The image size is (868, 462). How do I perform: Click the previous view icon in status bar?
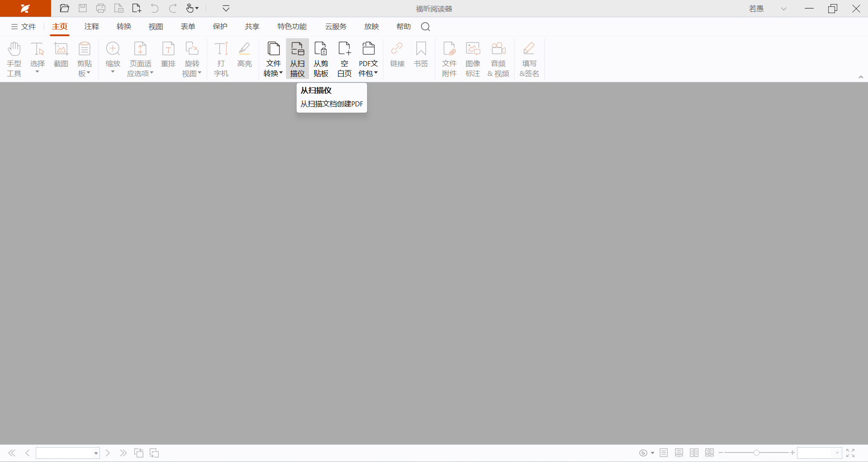[x=139, y=453]
